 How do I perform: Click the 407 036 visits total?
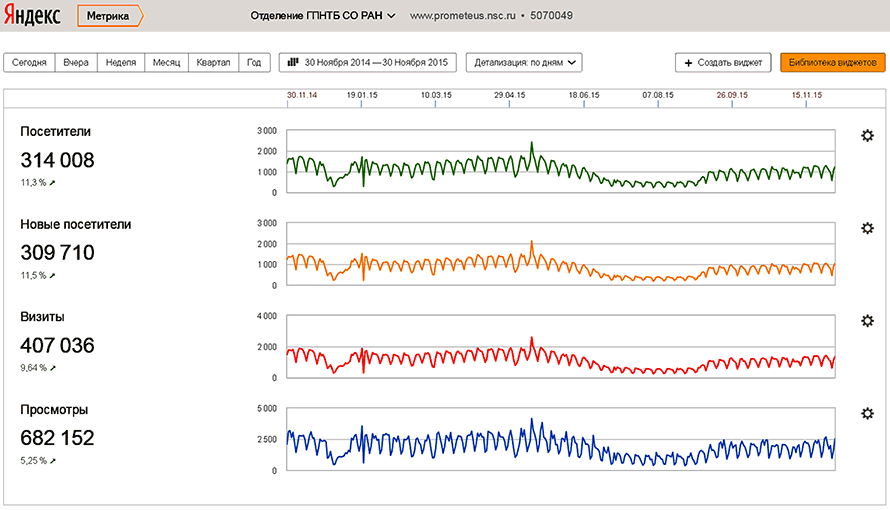pyautogui.click(x=57, y=345)
